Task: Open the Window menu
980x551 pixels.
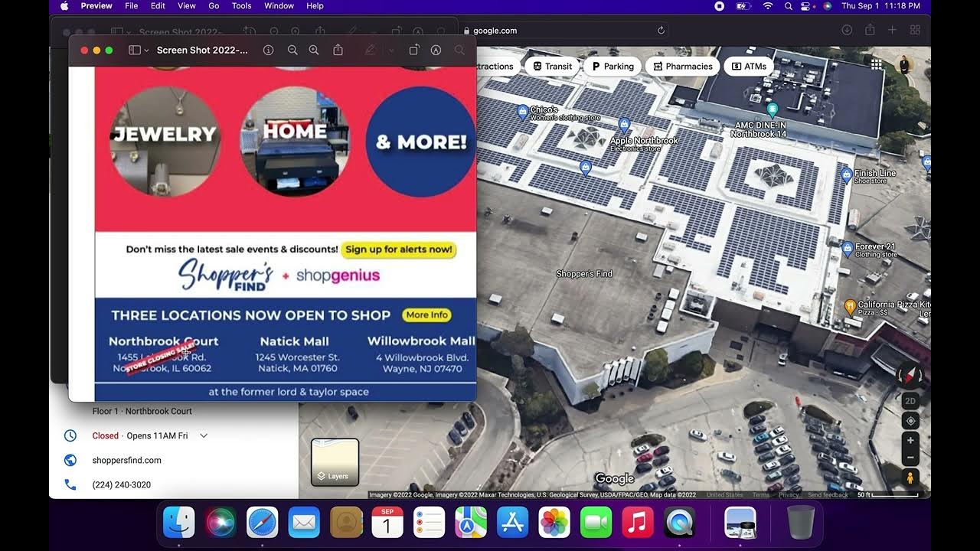Action: click(x=279, y=5)
